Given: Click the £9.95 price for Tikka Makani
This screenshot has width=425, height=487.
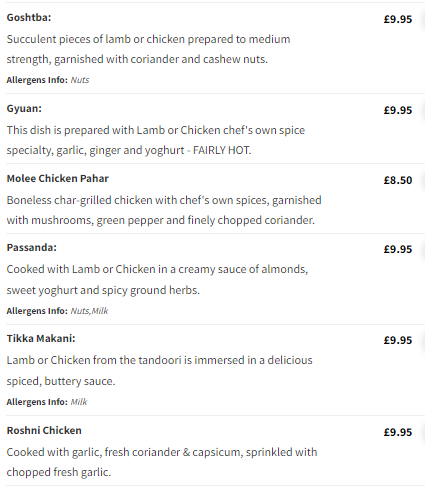Looking at the screenshot, I should [398, 340].
